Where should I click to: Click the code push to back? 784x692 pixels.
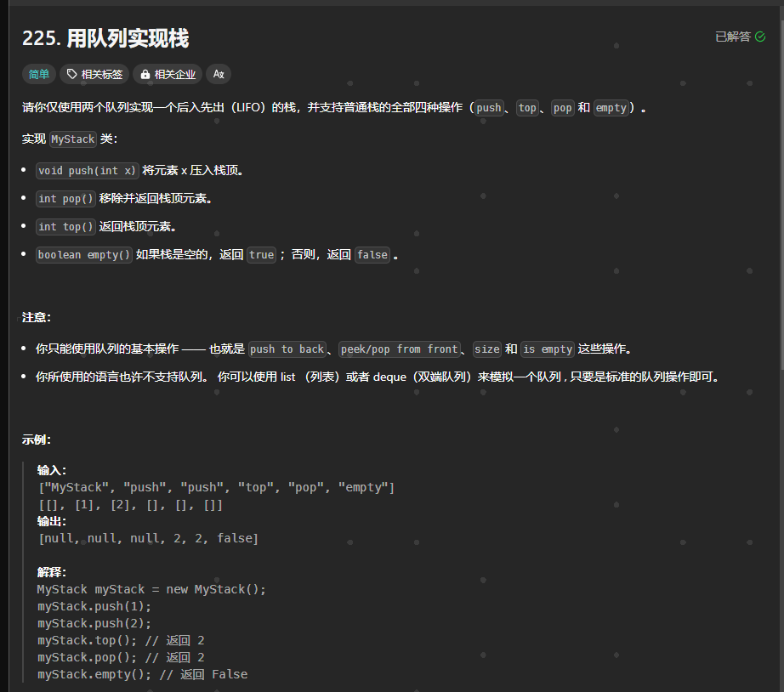click(287, 349)
